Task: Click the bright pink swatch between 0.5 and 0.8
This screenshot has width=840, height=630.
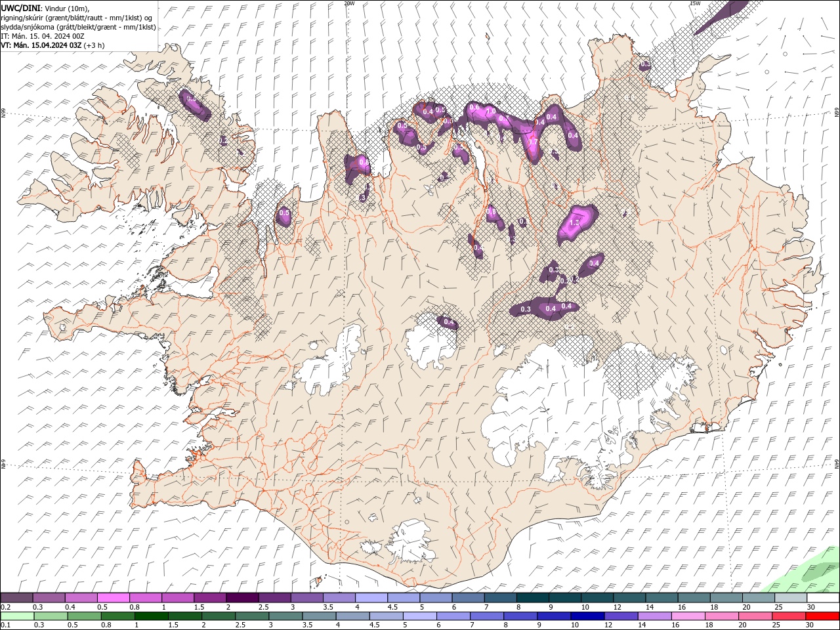Action: pos(114,597)
